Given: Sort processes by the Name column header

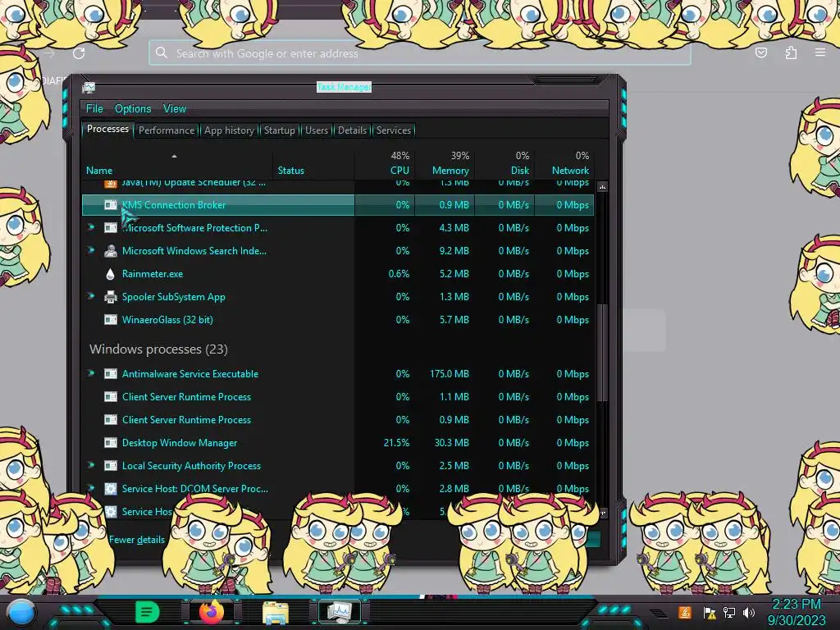Looking at the screenshot, I should [x=177, y=164].
